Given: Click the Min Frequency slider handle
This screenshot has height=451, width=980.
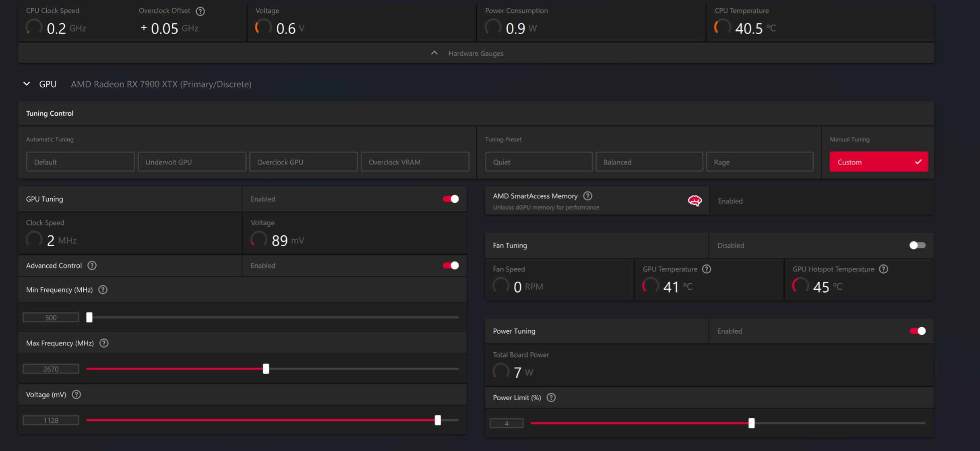Looking at the screenshot, I should tap(89, 318).
